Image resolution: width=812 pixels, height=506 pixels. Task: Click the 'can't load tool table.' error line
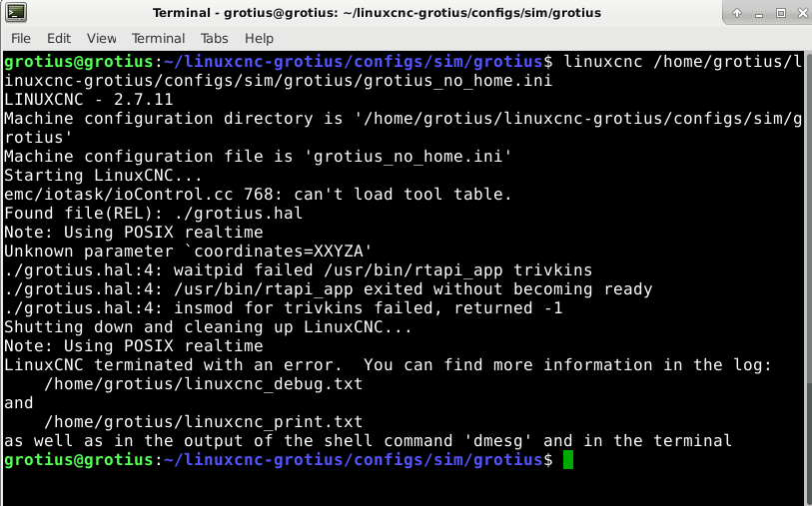(258, 194)
